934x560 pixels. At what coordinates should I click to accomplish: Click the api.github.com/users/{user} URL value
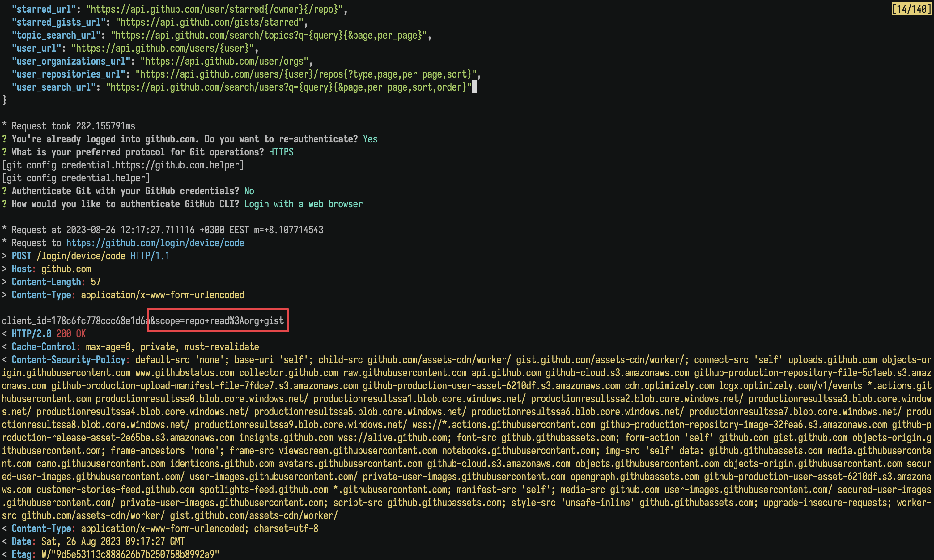[163, 48]
